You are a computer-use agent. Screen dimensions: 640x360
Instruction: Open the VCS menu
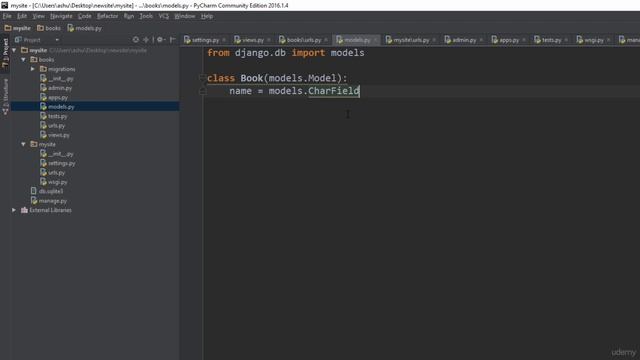coord(164,16)
